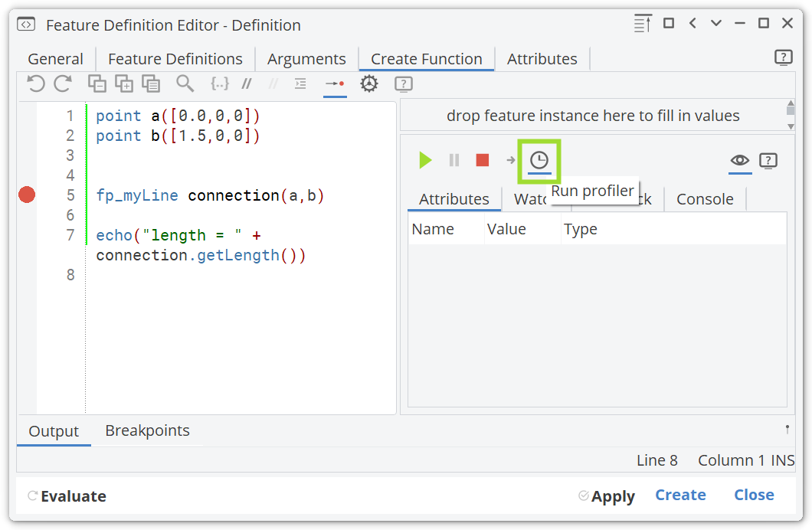Screen dimensions: 812x530
Task: Click the dialog list-sort icon in title bar
Action: (643, 23)
